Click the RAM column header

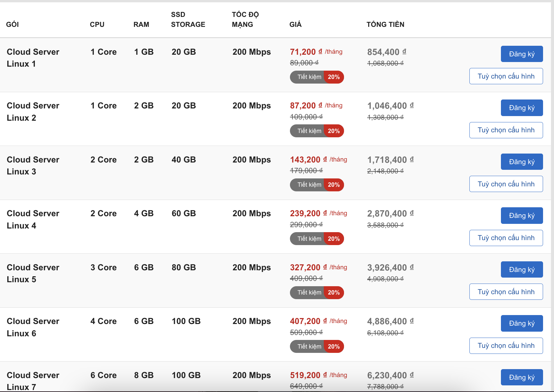pyautogui.click(x=141, y=25)
